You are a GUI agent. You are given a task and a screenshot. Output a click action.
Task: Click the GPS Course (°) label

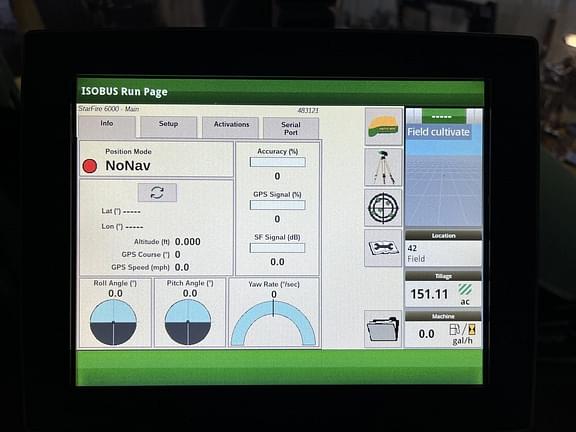click(x=145, y=255)
